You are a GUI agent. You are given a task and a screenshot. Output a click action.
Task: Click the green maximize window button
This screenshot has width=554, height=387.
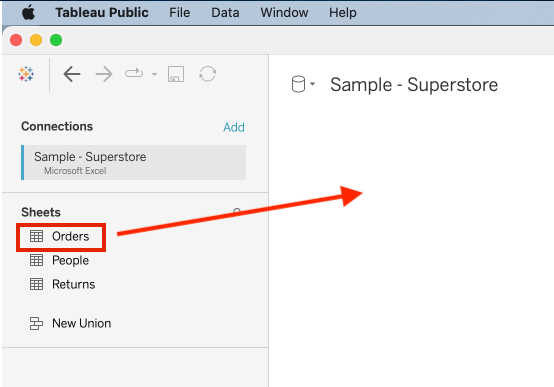click(56, 40)
